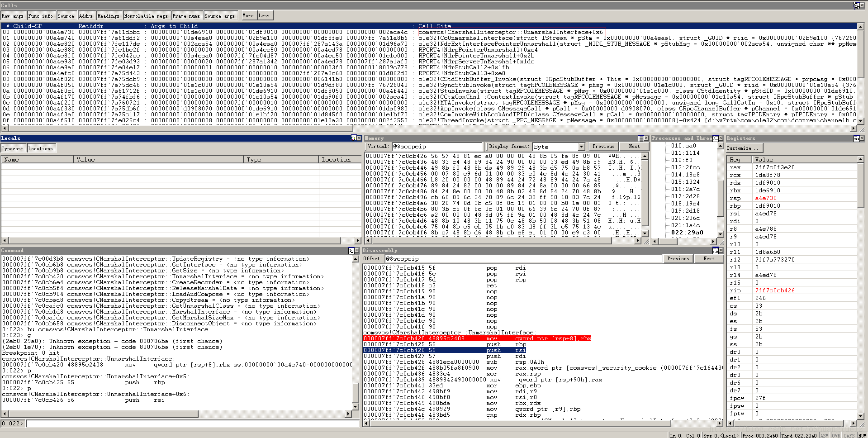Click the command prompt input field
868x438 pixels.
click(193, 424)
